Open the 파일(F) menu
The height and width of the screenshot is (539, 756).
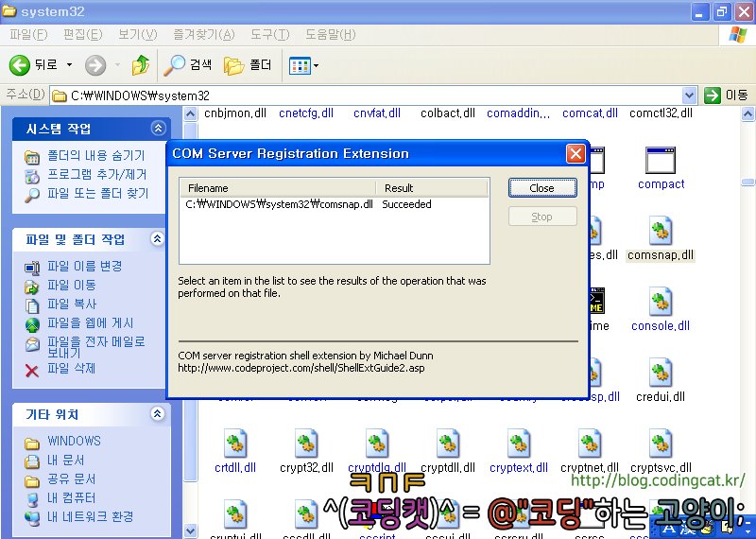28,35
